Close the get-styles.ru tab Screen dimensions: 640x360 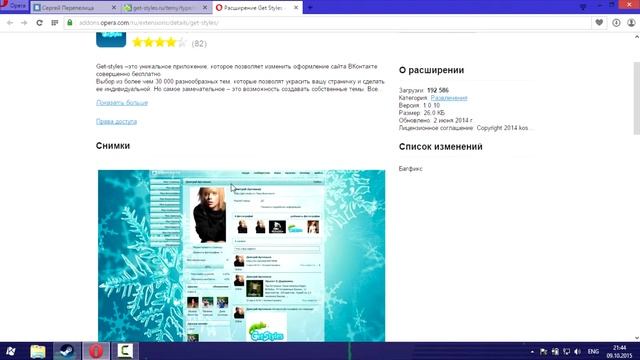205,7
